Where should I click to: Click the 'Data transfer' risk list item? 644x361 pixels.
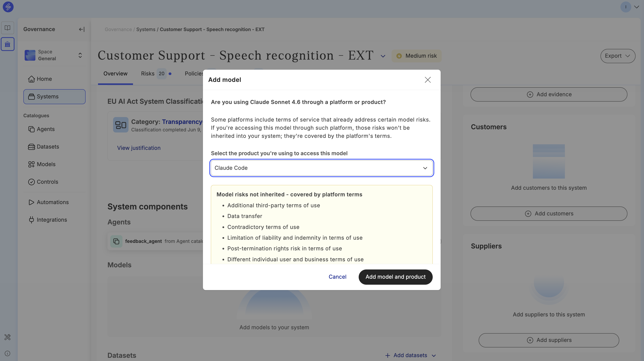(245, 216)
